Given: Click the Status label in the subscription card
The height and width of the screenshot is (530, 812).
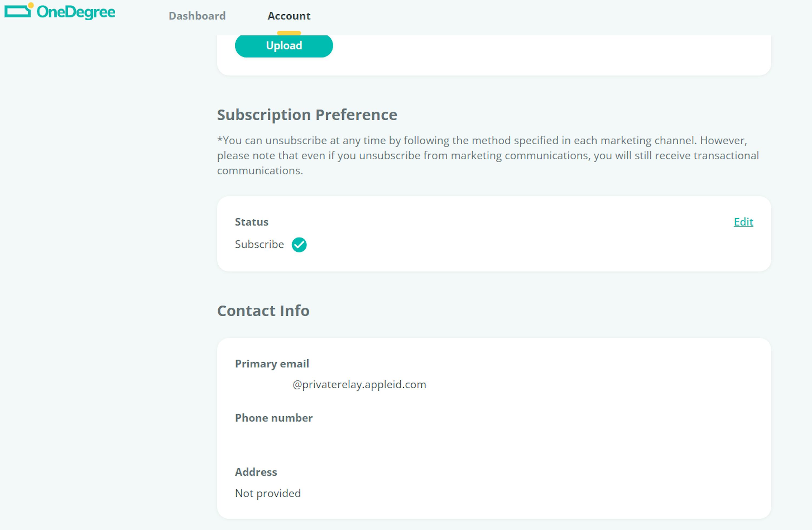Looking at the screenshot, I should point(251,222).
